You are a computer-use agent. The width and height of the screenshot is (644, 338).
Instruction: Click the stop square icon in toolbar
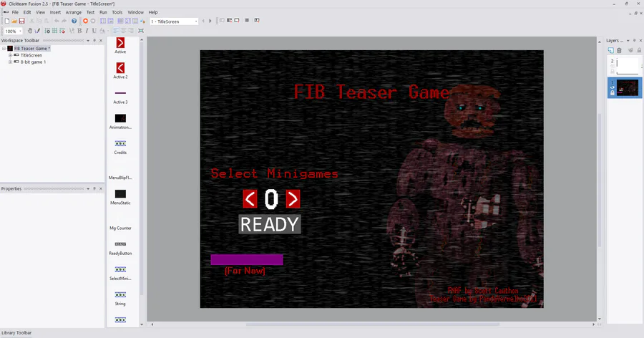247,20
